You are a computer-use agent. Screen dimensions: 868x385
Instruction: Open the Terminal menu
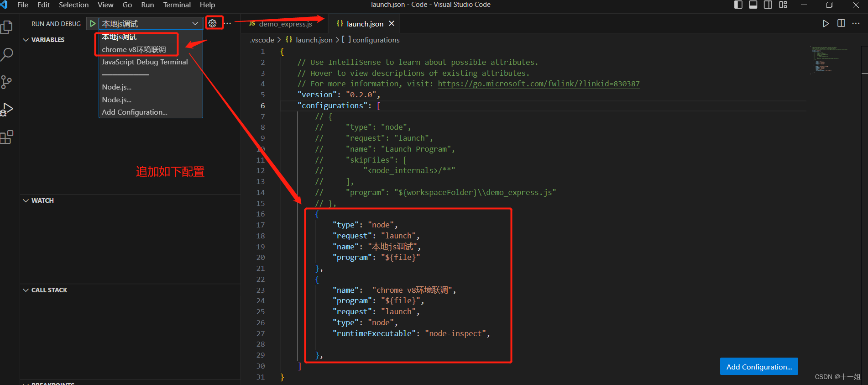tap(177, 5)
